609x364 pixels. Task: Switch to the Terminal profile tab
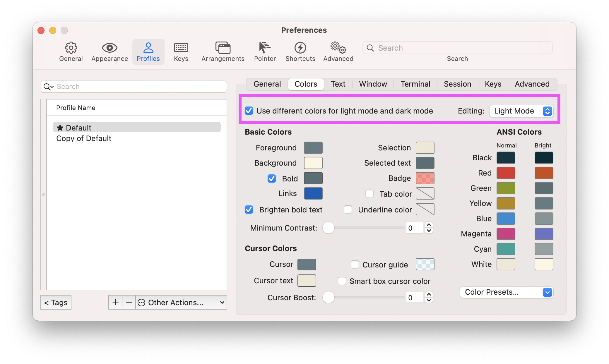tap(415, 84)
